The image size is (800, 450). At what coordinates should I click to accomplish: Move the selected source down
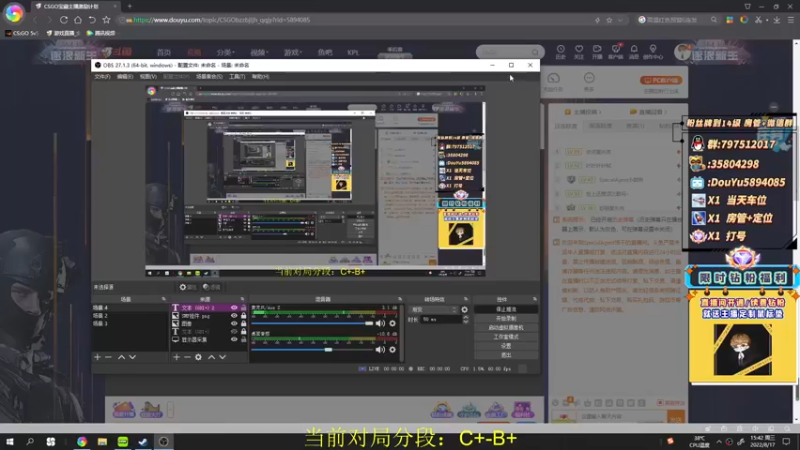[222, 357]
